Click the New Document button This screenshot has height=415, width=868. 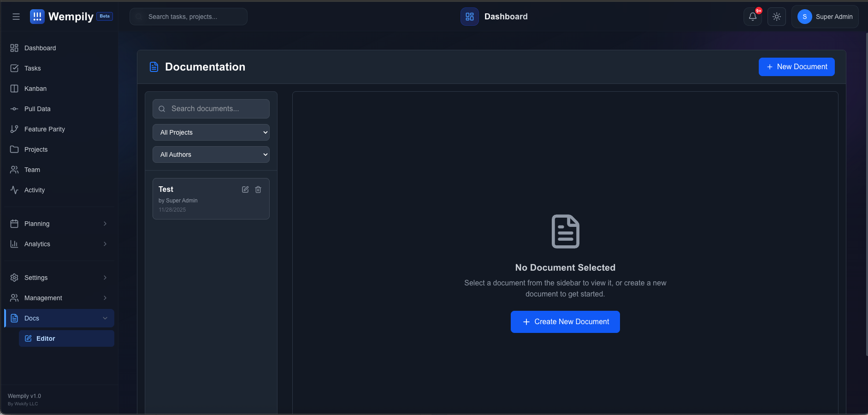(x=796, y=67)
